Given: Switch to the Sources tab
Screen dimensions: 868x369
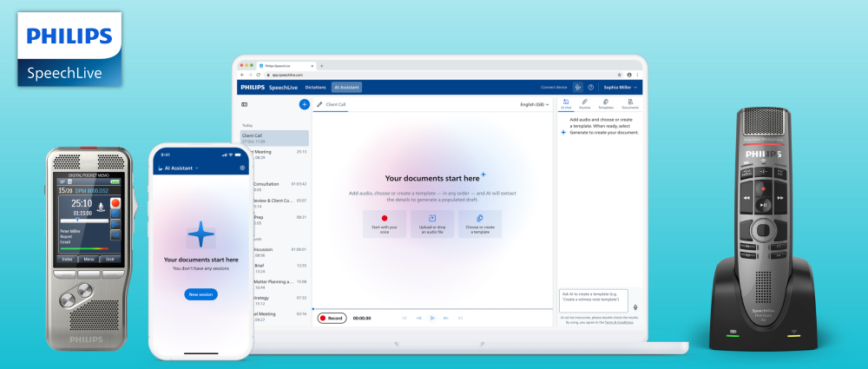Looking at the screenshot, I should pyautogui.click(x=584, y=104).
